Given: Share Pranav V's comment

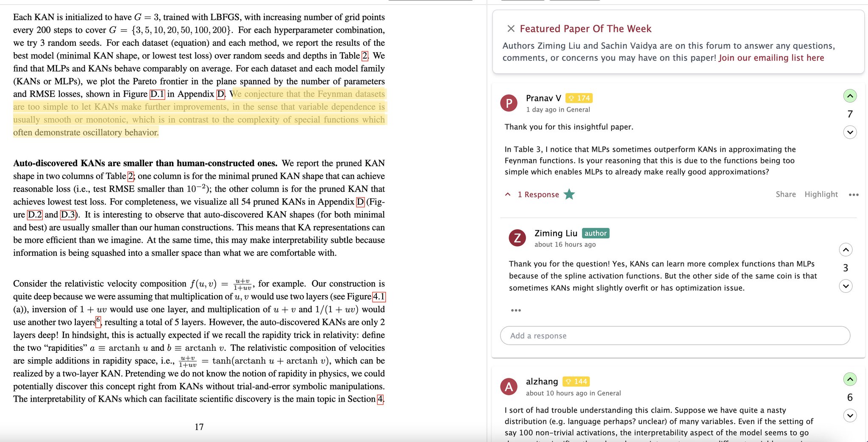Looking at the screenshot, I should (786, 194).
